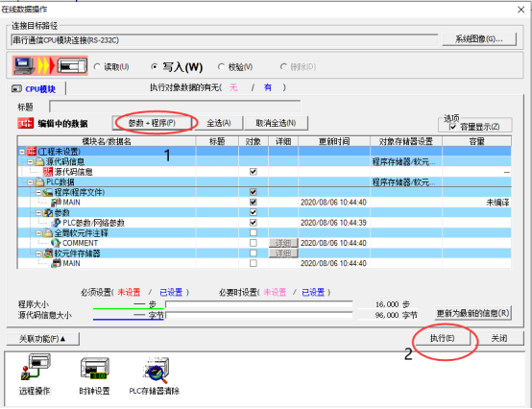Image resolution: width=532 pixels, height=409 pixels.
Task: Collapse the 源代码信息 folder node
Action: click(30, 161)
